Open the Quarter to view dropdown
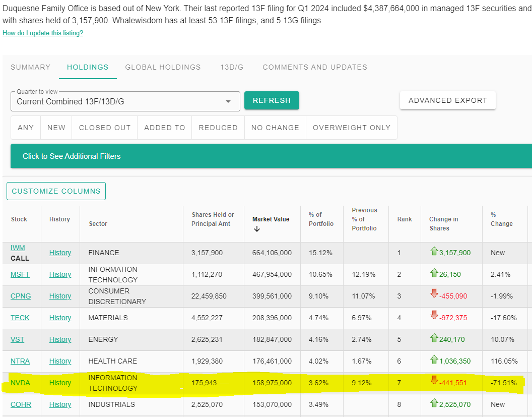This screenshot has width=532, height=417. click(125, 101)
